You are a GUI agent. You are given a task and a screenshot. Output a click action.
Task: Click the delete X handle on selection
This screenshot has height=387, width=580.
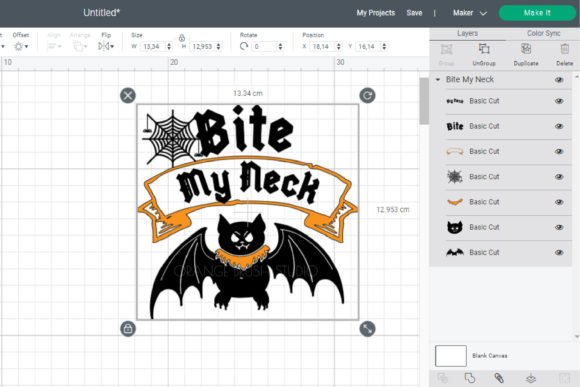point(128,95)
